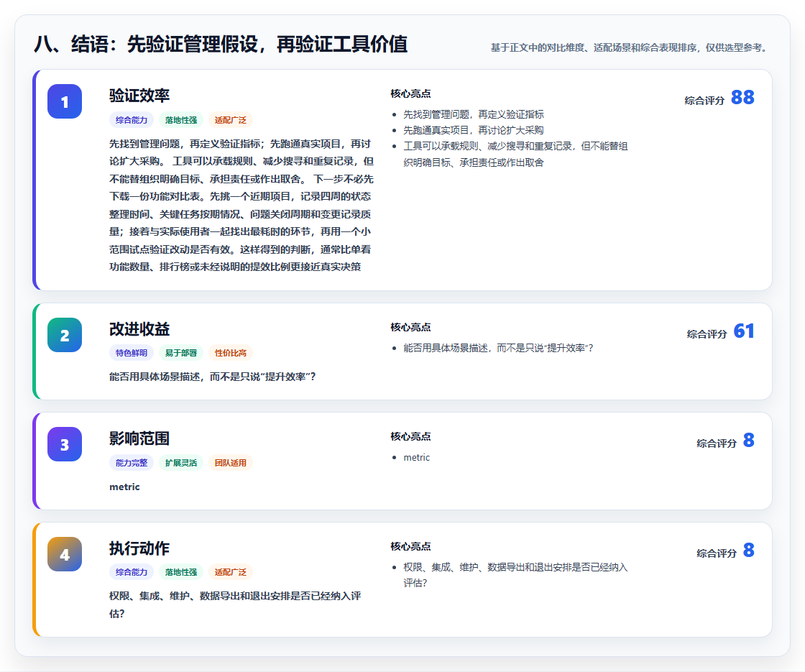
Task: Click bold metric description in 影响范围 card
Action: point(124,487)
